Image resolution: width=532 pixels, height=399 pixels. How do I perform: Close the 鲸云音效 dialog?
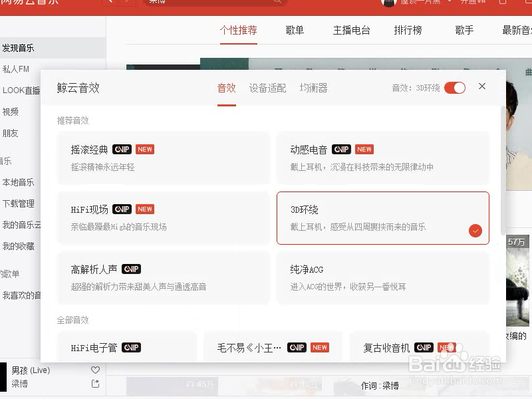click(x=481, y=86)
